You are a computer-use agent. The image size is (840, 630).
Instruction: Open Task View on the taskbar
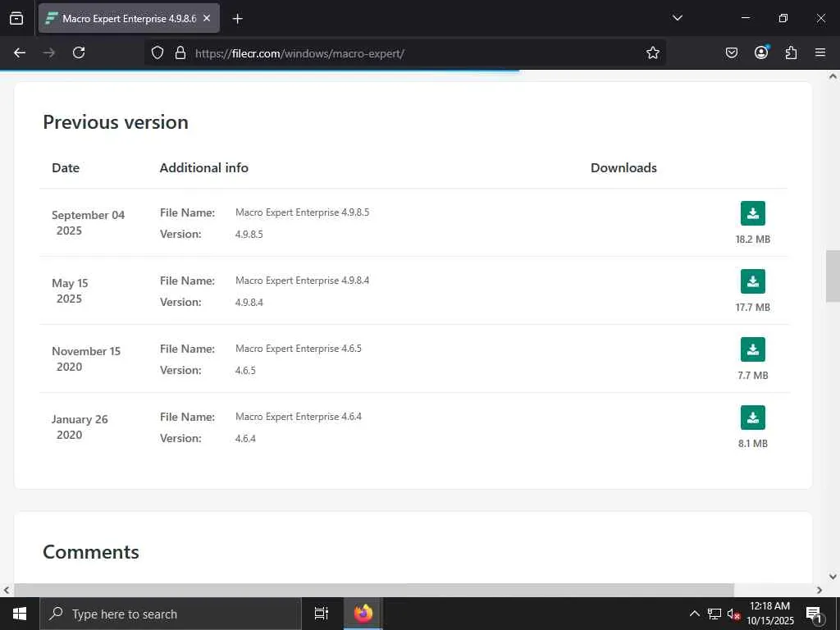point(322,614)
